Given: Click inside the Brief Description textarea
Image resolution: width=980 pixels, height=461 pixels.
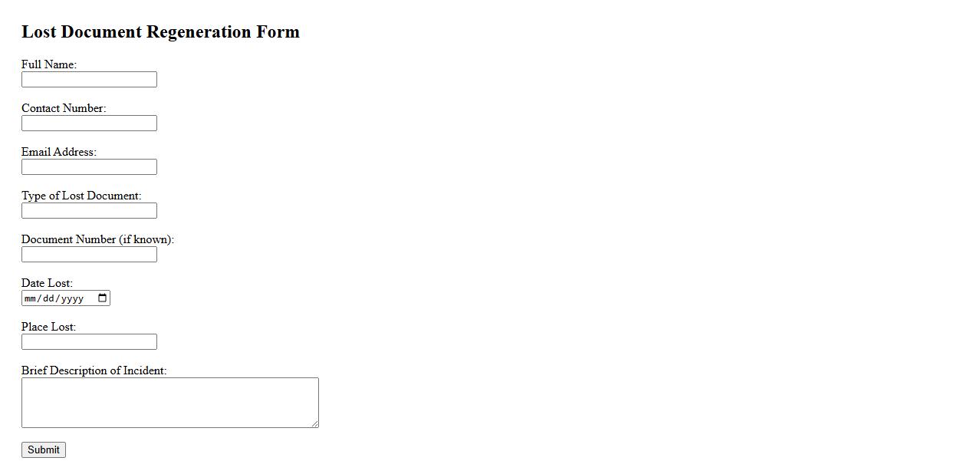Looking at the screenshot, I should coord(169,402).
